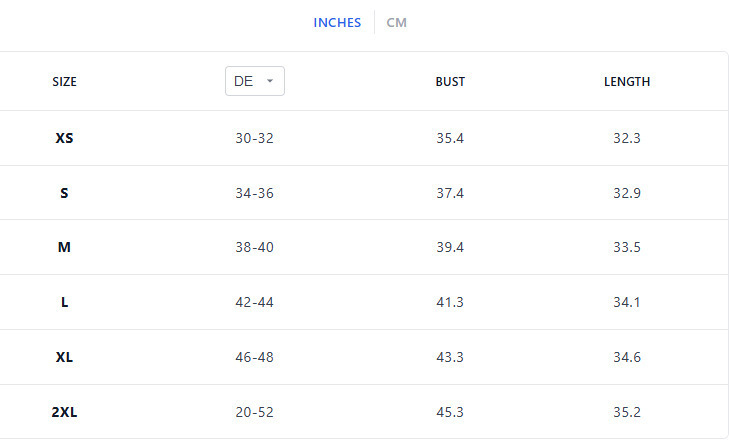Click the LENGTH column header
Viewport: 729px width, 442px height.
(627, 82)
